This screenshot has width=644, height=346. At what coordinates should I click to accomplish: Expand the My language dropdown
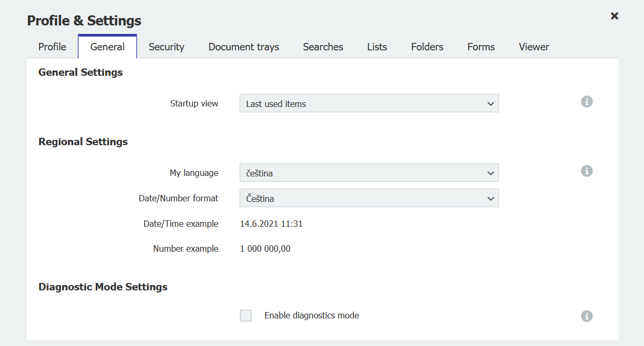369,173
